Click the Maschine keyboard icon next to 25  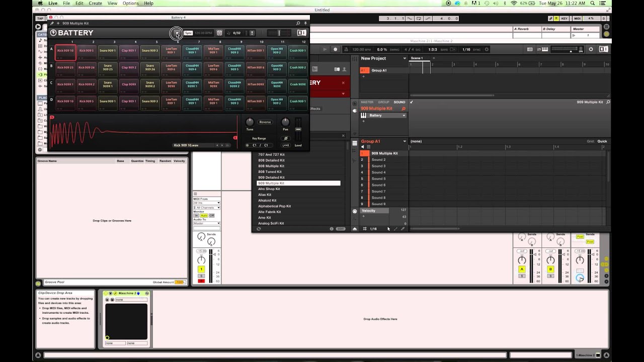(545, 49)
